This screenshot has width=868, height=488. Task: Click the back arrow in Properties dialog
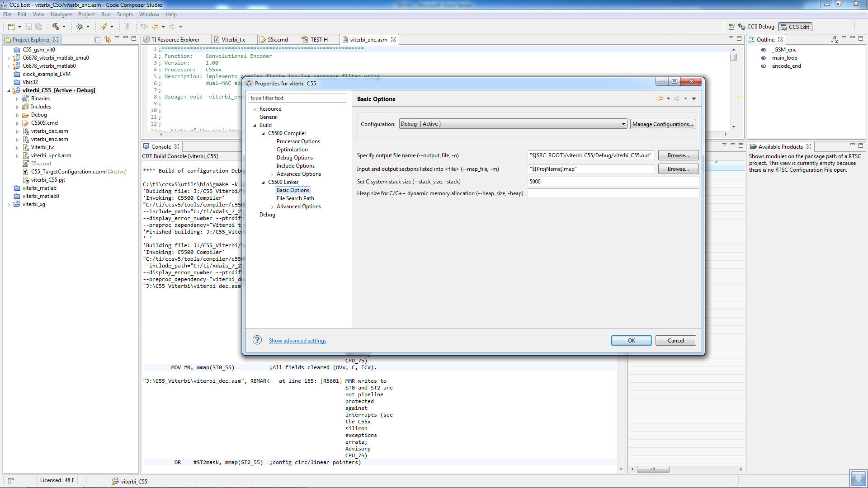click(660, 99)
